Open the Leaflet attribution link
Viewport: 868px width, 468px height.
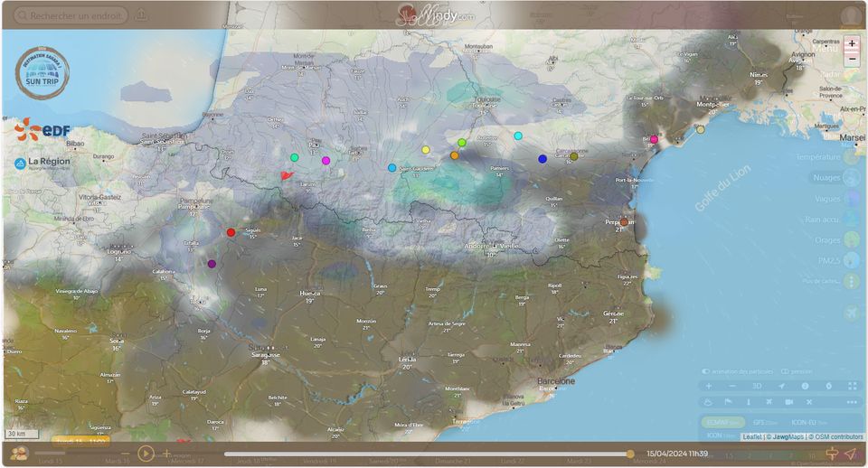pyautogui.click(x=752, y=437)
